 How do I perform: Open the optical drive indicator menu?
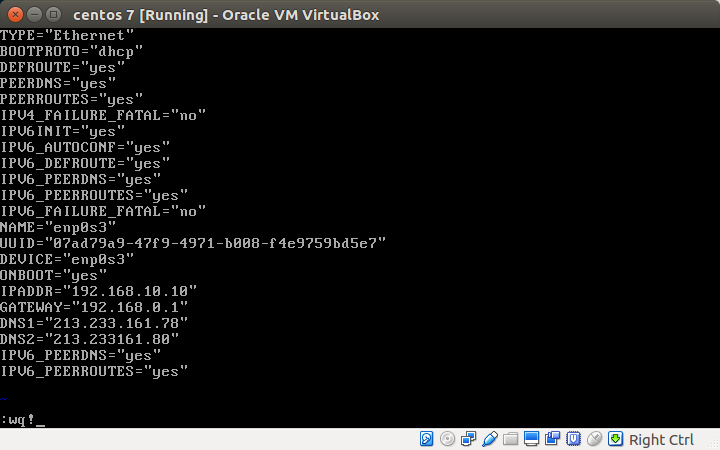click(448, 439)
